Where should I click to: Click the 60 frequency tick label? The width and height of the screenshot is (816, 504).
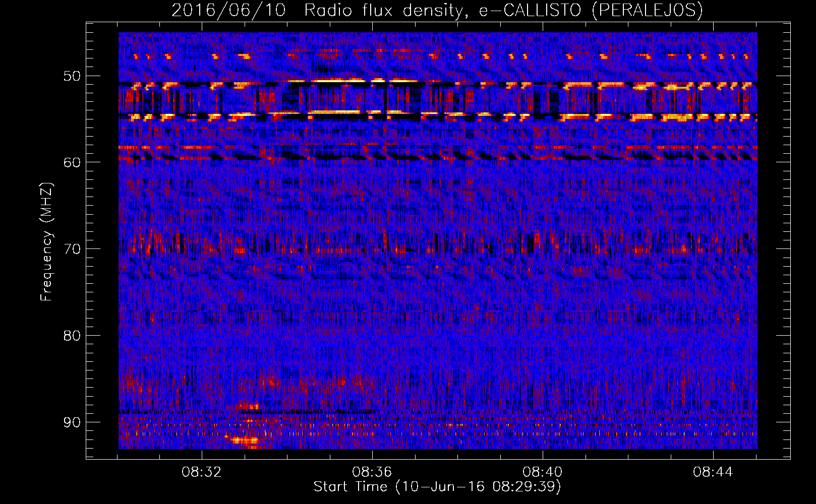(72, 162)
